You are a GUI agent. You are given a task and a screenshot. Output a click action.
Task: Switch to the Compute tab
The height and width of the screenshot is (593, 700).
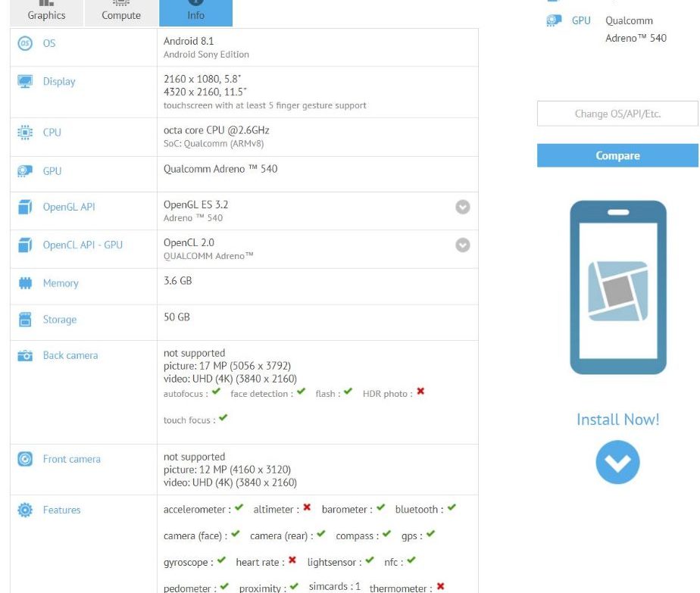point(121,13)
